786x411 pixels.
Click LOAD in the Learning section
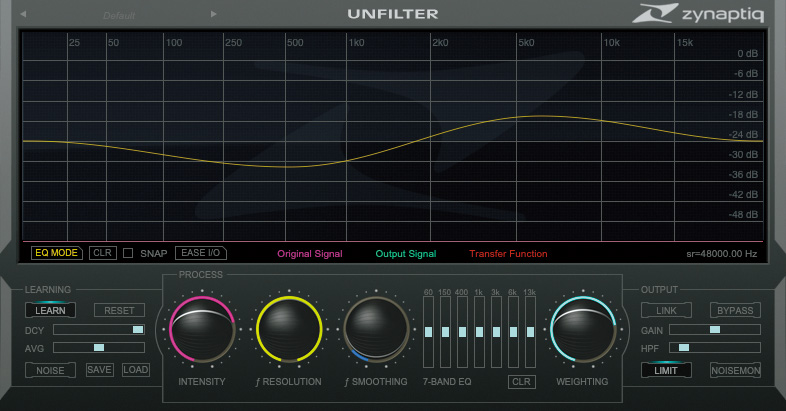(136, 370)
